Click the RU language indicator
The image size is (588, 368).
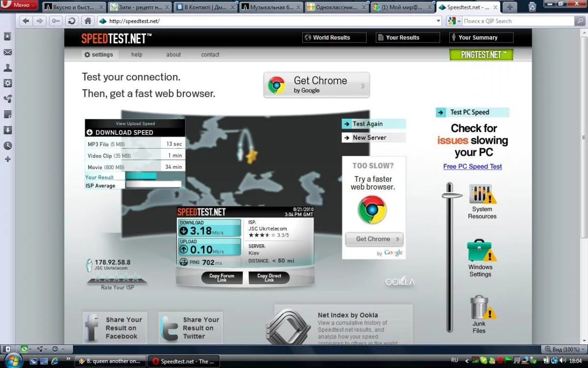pos(454,361)
